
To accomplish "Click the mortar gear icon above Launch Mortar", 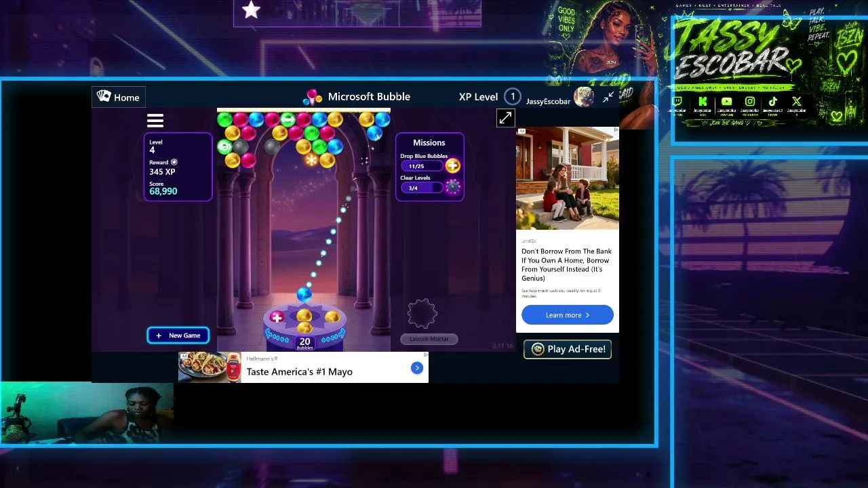I will point(422,313).
